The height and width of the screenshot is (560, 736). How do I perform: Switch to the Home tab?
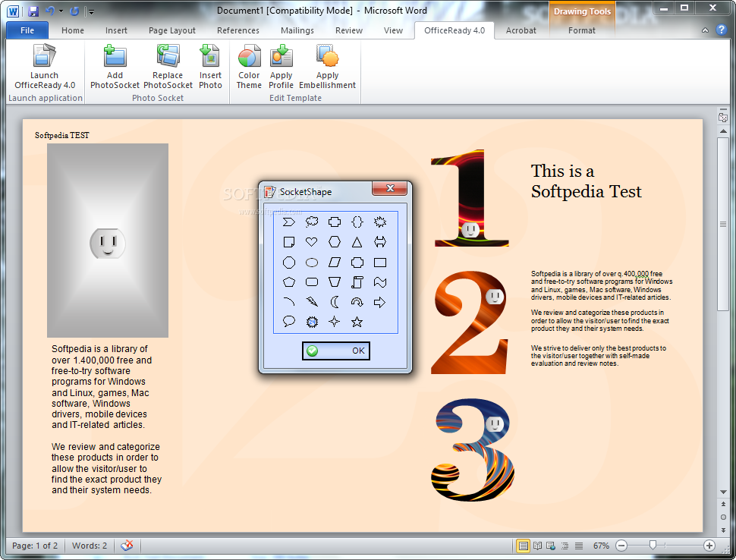coord(73,30)
